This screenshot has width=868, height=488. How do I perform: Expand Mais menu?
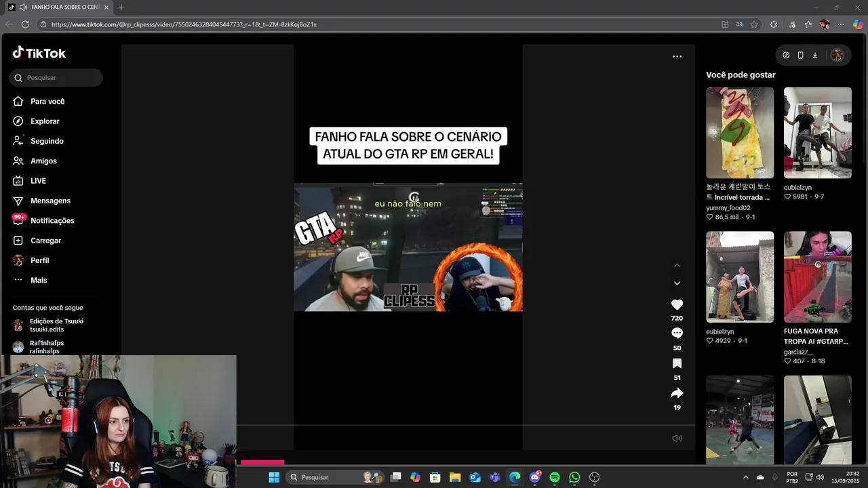pyautogui.click(x=31, y=281)
